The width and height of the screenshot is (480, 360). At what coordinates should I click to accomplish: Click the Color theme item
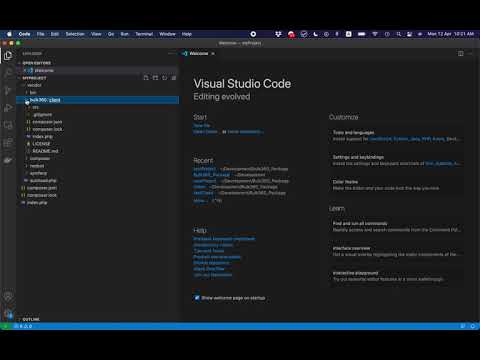tap(396, 185)
